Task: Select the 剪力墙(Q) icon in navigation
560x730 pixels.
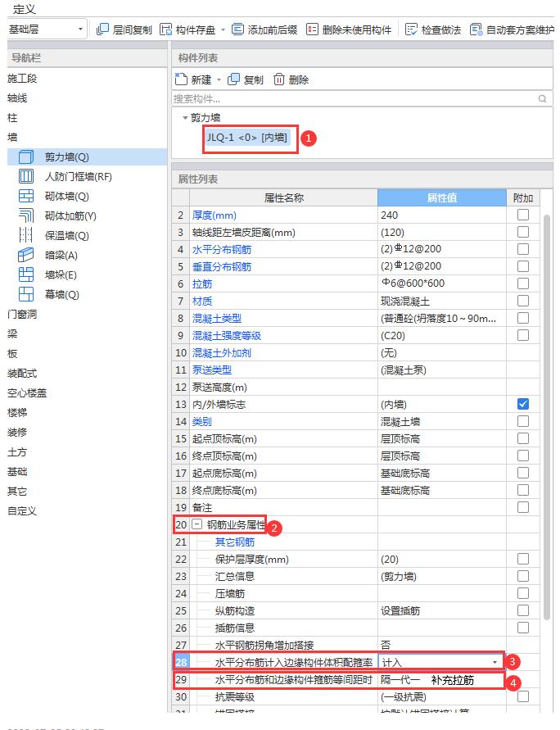Action: pyautogui.click(x=26, y=156)
